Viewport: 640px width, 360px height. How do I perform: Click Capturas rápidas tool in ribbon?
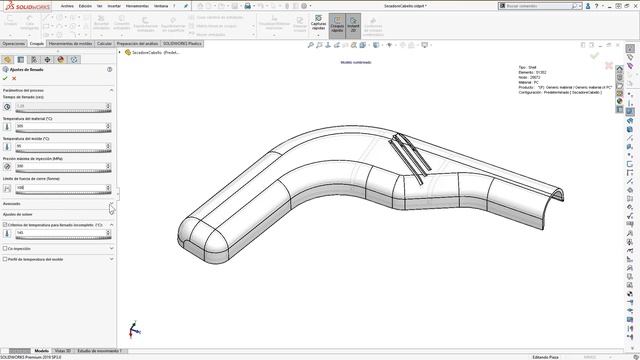coord(318,23)
